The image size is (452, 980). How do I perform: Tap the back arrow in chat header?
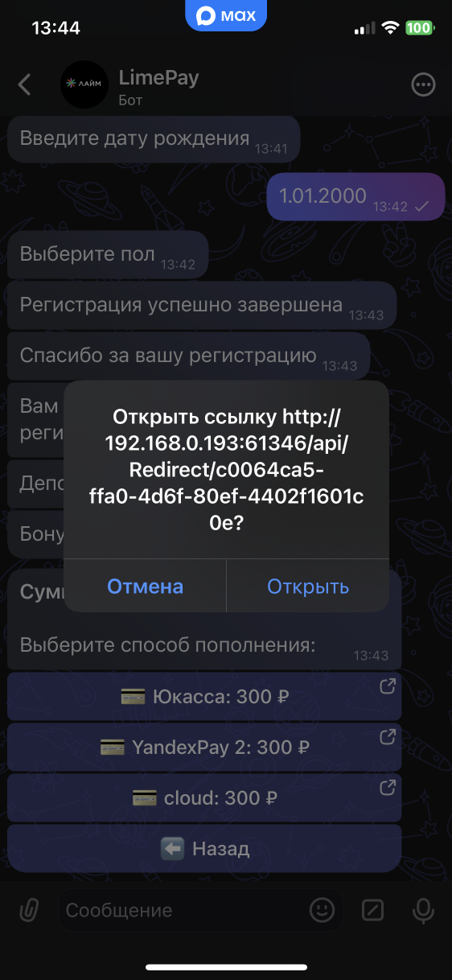click(x=25, y=84)
